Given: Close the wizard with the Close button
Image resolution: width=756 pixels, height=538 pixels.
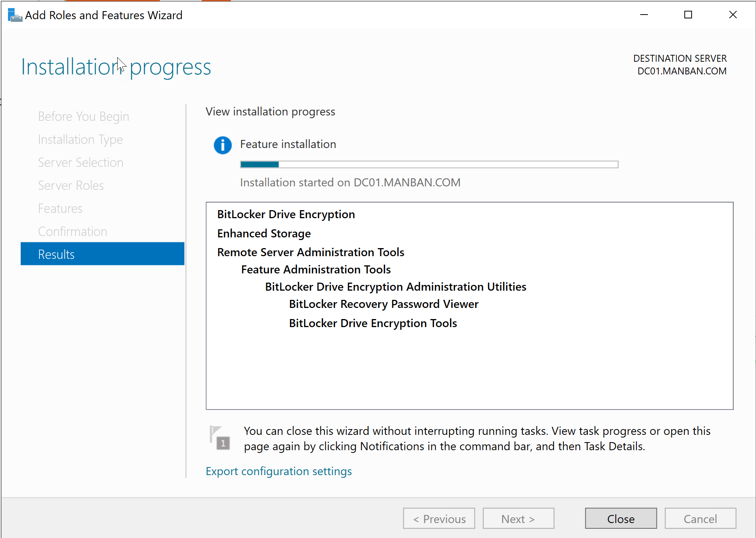Looking at the screenshot, I should pyautogui.click(x=620, y=518).
